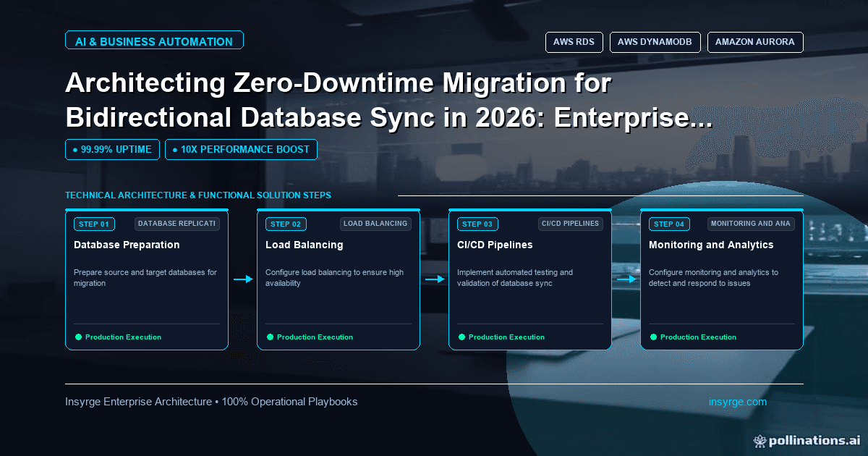Click green status dot in Load Balancing card
The image size is (868, 456).
coord(270,337)
